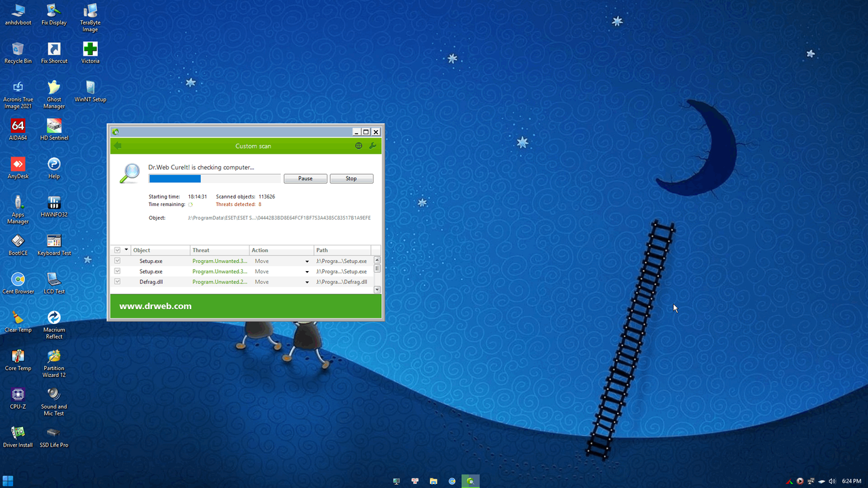Viewport: 868px width, 488px height.
Task: Select the Ghost Manager desktop icon
Action: pos(54,94)
